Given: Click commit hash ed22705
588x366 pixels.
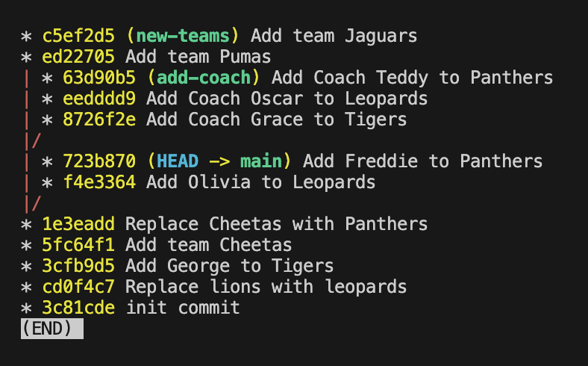Looking at the screenshot, I should click(78, 57).
